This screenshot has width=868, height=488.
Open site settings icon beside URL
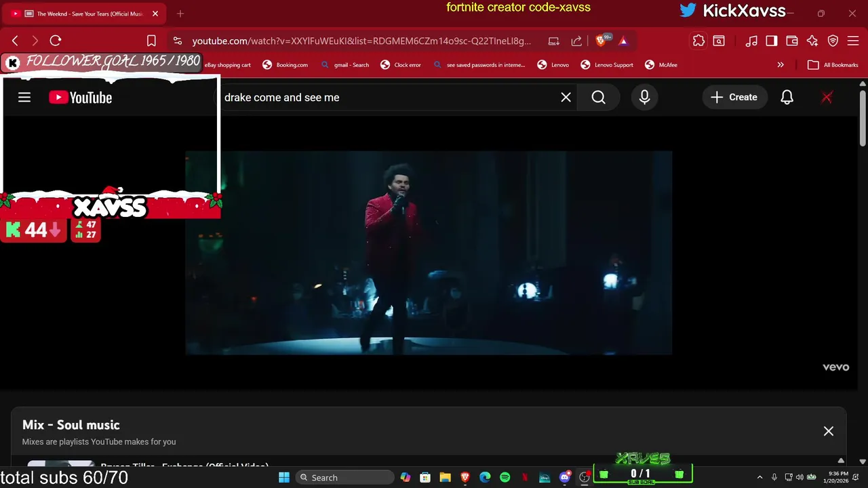pyautogui.click(x=177, y=41)
